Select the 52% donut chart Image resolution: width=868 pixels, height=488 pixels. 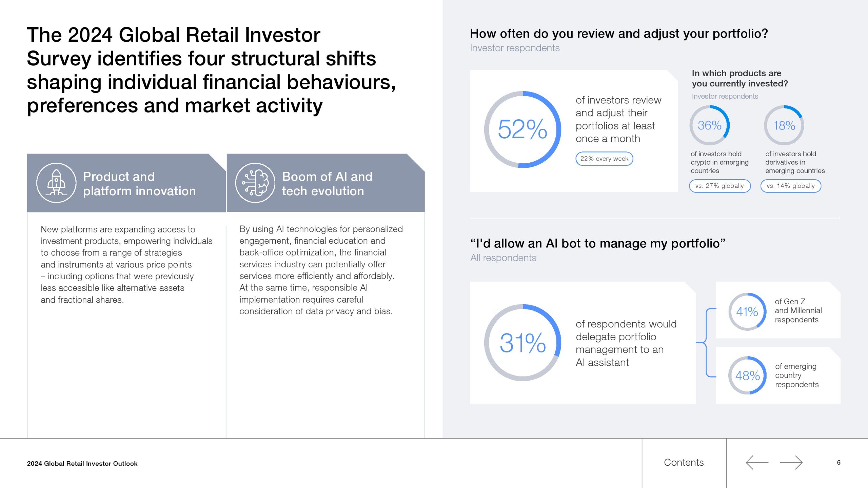(522, 129)
